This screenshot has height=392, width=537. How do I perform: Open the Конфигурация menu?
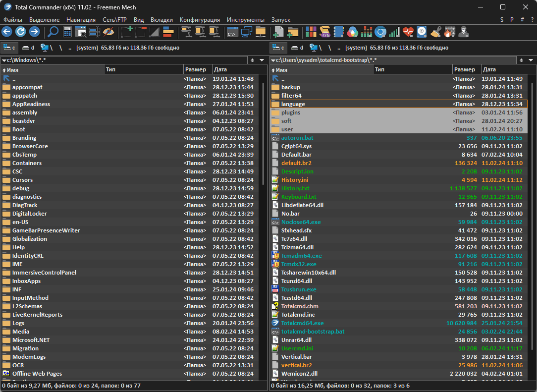(x=200, y=20)
